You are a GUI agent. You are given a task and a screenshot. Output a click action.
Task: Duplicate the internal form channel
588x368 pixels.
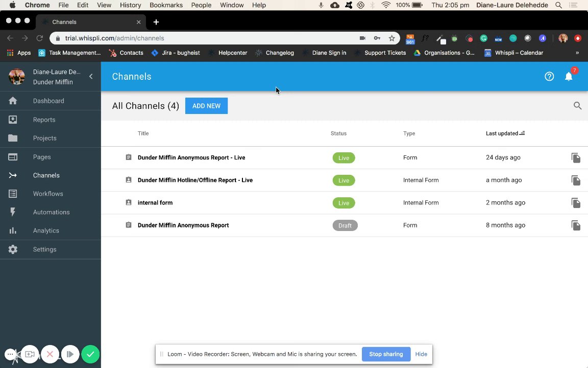576,203
